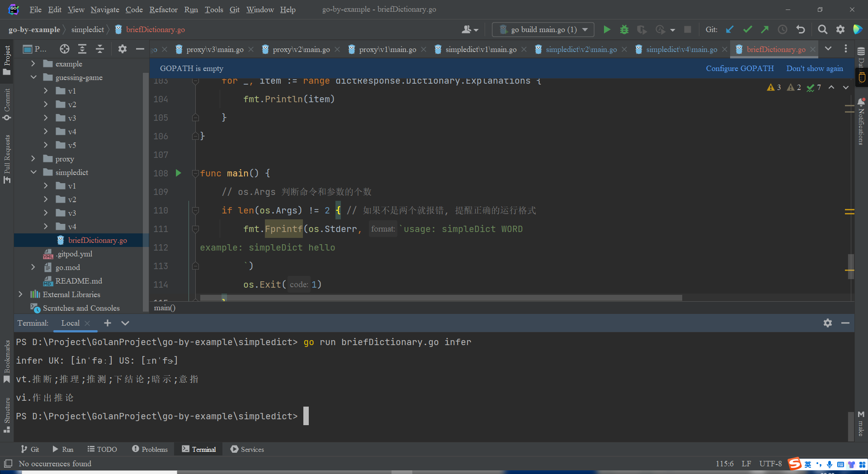Run main function from gutter arrow
The height and width of the screenshot is (474, 868).
(179, 173)
